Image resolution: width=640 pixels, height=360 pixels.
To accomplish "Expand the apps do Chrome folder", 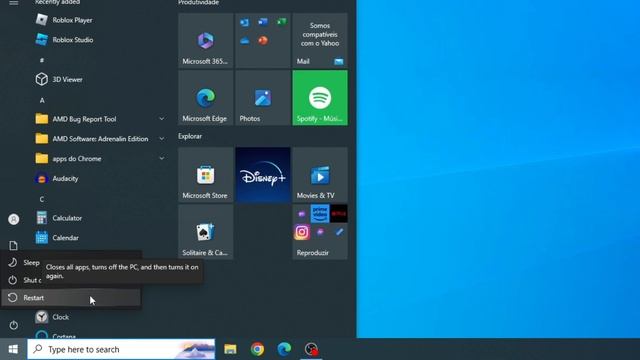I will pyautogui.click(x=162, y=158).
